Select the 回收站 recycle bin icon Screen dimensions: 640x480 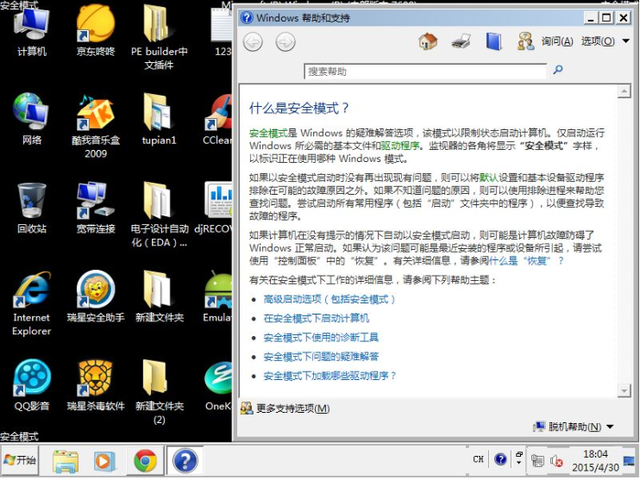click(x=31, y=208)
